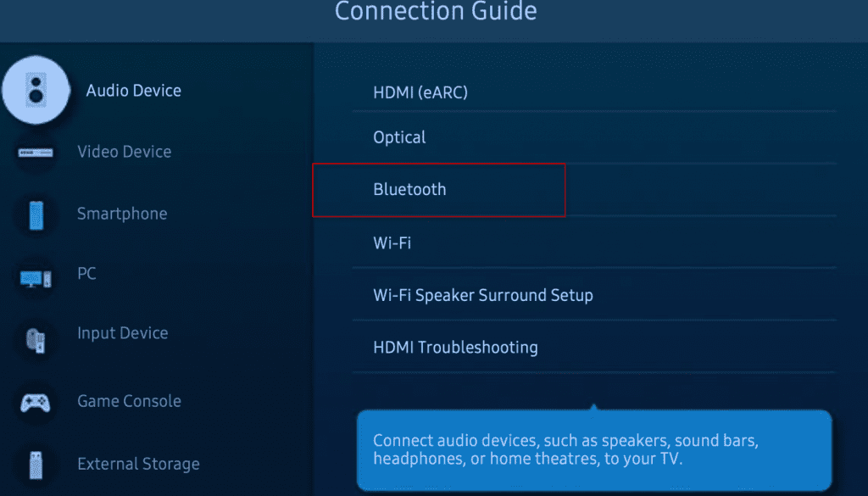868x496 pixels.
Task: Open the Wi-Fi audio connection instructions
Action: pyautogui.click(x=392, y=242)
